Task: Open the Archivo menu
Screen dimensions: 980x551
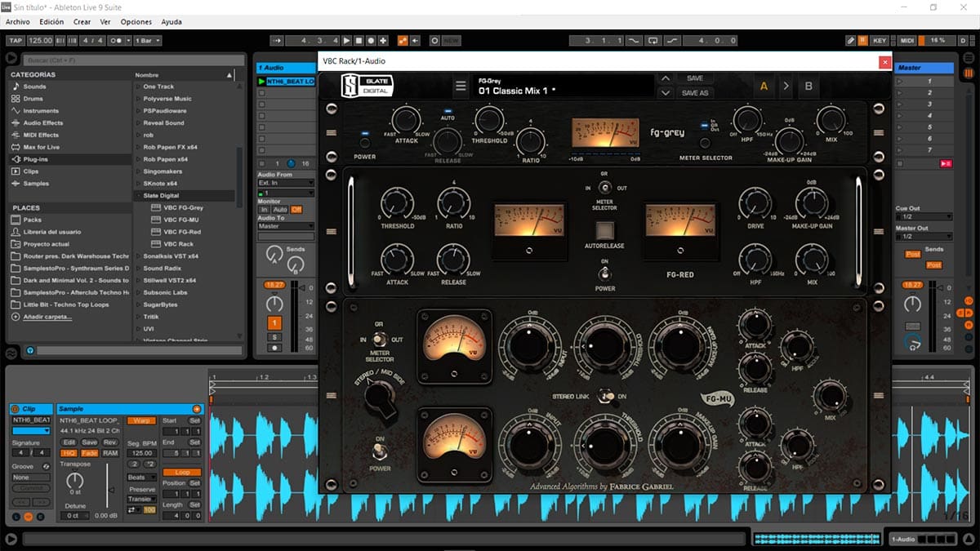Action: [x=18, y=22]
